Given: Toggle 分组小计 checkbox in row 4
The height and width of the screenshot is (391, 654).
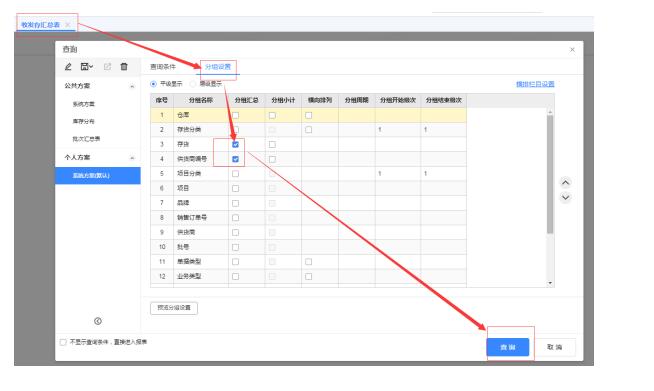Looking at the screenshot, I should click(272, 159).
